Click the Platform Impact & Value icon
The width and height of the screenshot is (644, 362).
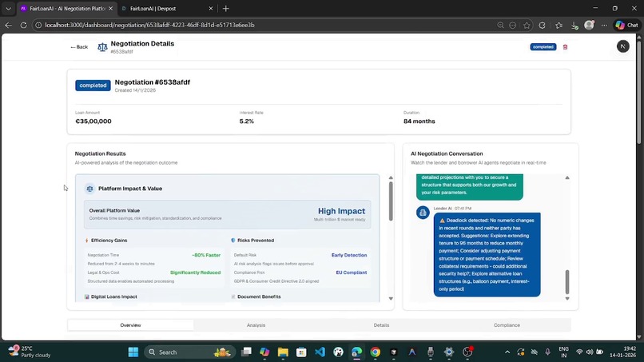(89, 189)
